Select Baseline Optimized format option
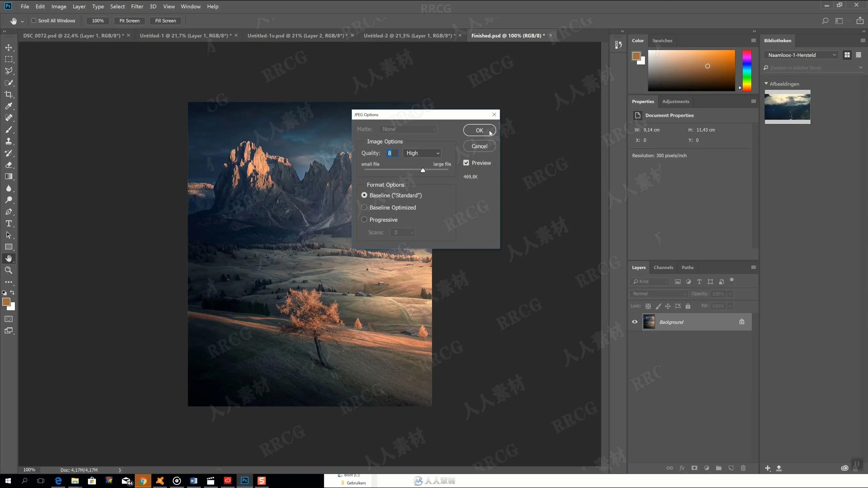The width and height of the screenshot is (868, 488). (x=364, y=208)
